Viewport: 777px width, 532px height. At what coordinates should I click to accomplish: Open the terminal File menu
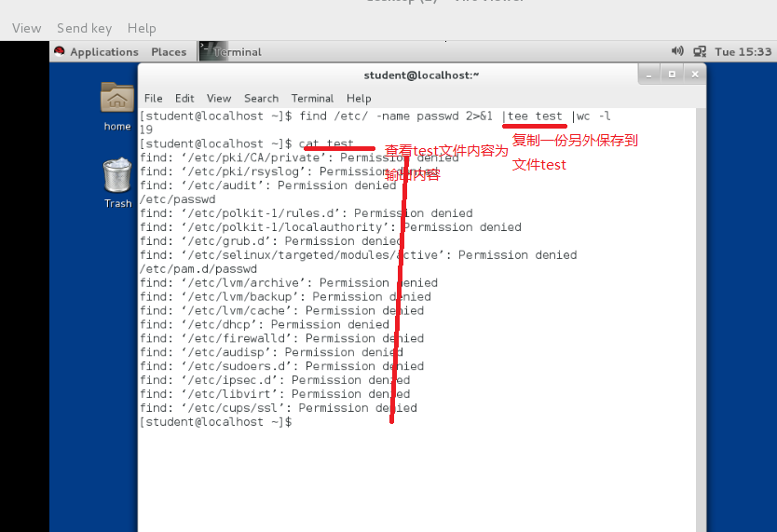click(153, 98)
